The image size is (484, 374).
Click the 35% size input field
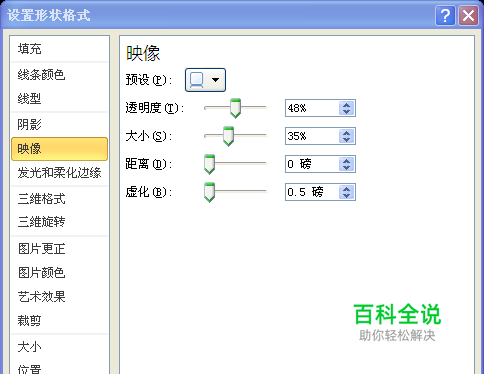312,136
